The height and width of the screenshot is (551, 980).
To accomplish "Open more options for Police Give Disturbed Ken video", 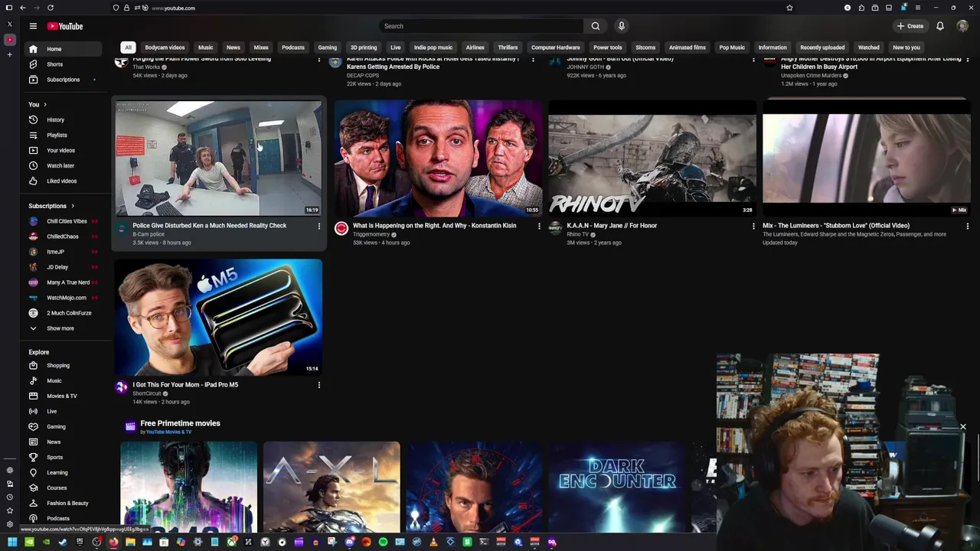I will pyautogui.click(x=319, y=226).
